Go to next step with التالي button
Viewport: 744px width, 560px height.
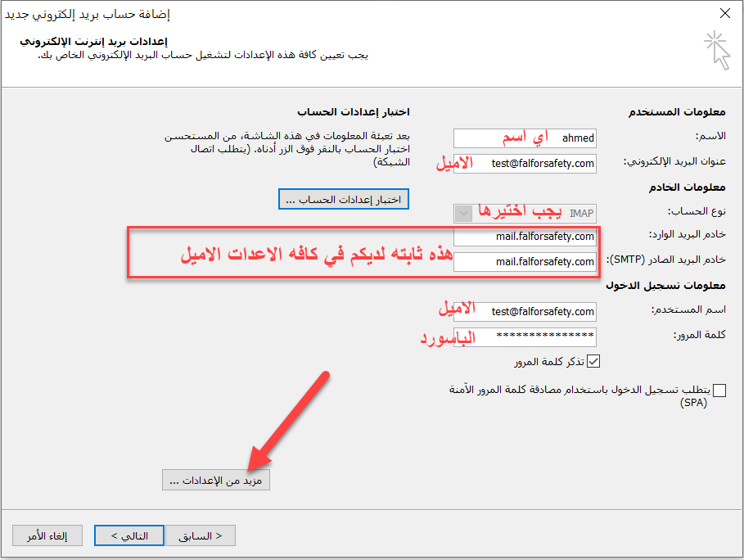pos(129,536)
